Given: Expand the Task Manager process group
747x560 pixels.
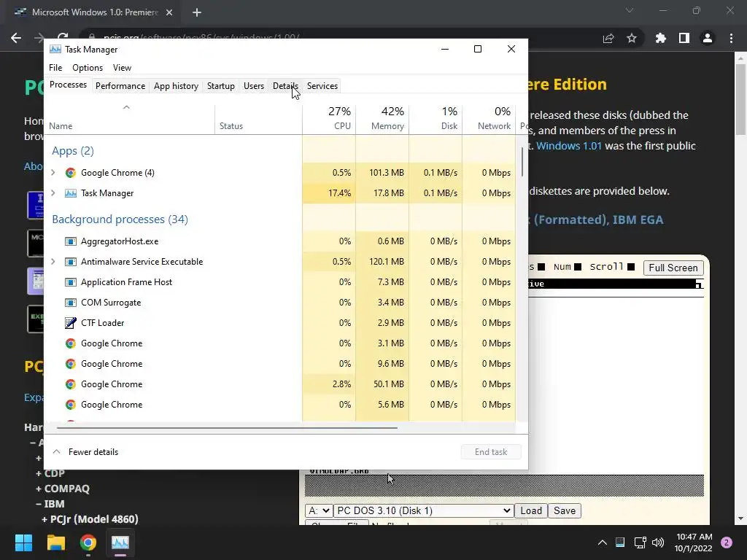Looking at the screenshot, I should [x=53, y=192].
